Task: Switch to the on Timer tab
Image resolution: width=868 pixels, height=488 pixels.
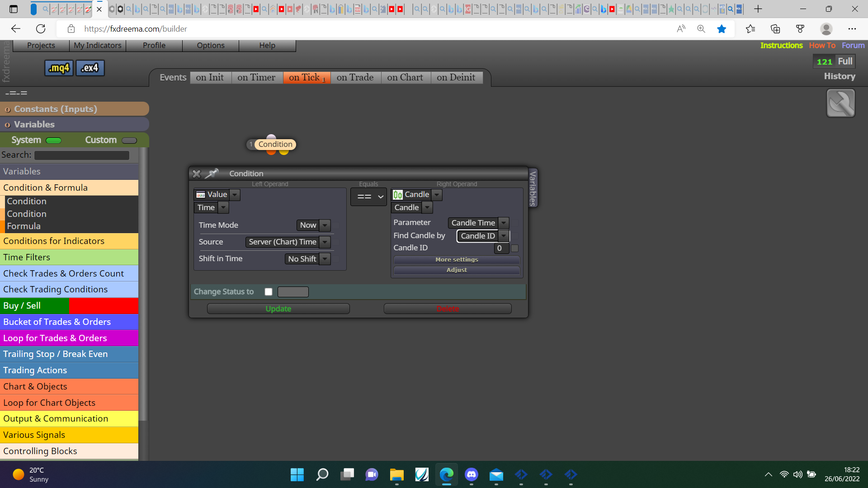Action: 256,77
